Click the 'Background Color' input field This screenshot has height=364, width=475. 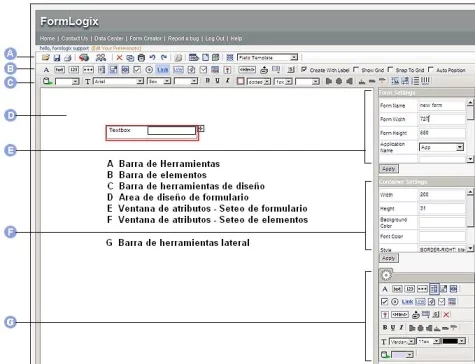coord(442,222)
